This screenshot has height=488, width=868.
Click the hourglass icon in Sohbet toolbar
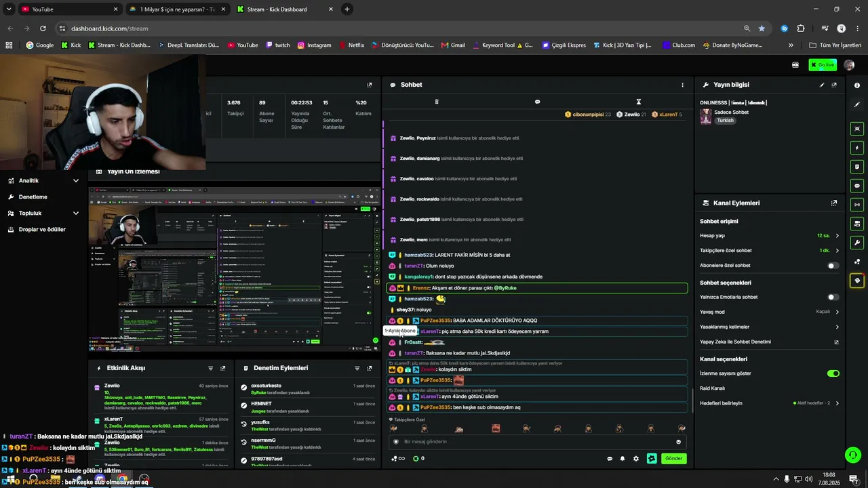(638, 102)
